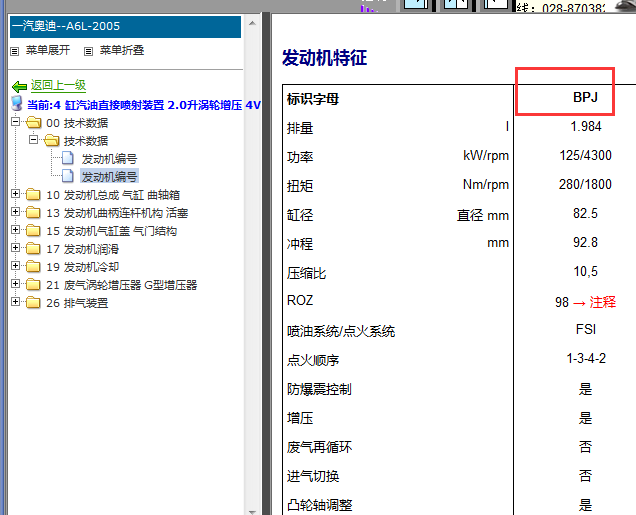Select 10 发动机总成 气缸 曲轴箱 label
Image resolution: width=636 pixels, height=515 pixels.
[113, 195]
